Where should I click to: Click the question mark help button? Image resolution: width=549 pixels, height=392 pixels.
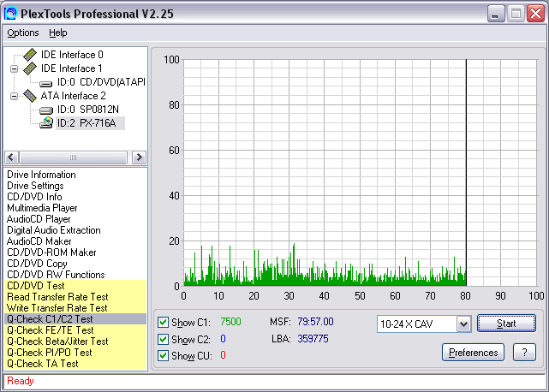(x=524, y=353)
